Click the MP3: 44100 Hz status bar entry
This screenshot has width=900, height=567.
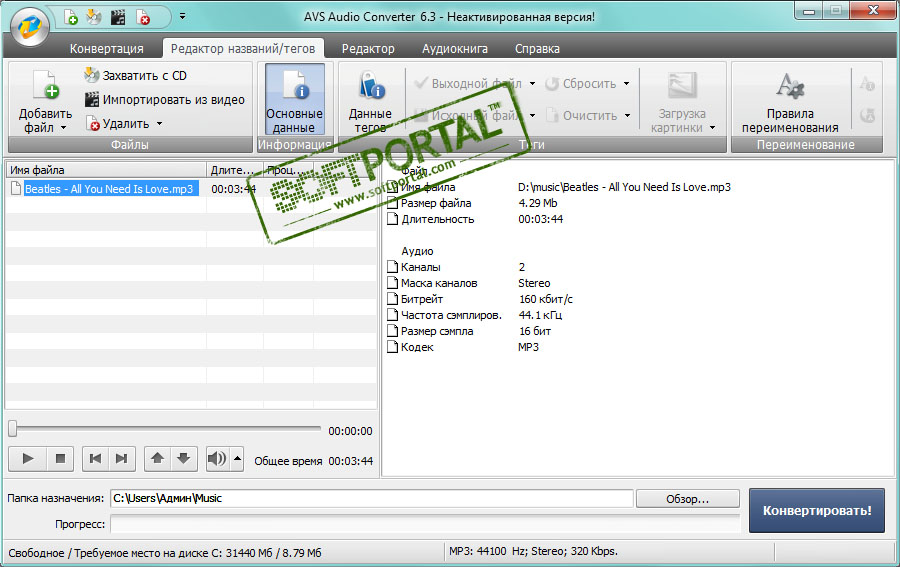[x=533, y=552]
